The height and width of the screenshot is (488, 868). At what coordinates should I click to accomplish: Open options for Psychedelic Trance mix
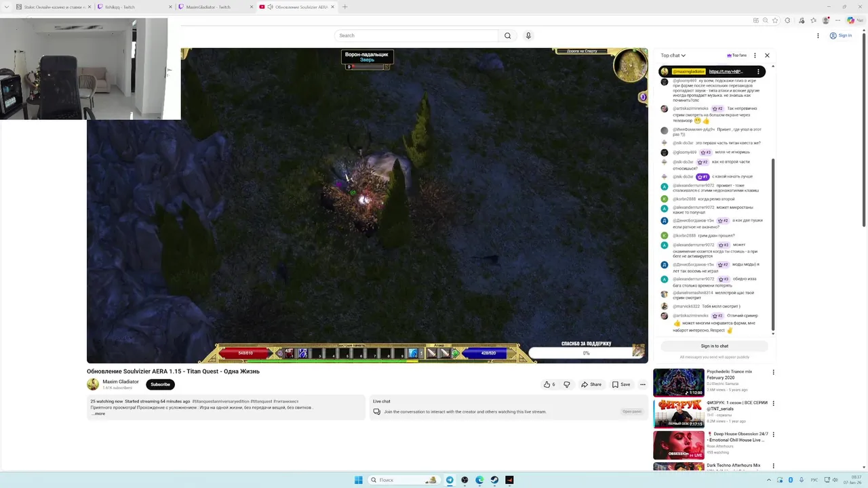click(773, 372)
